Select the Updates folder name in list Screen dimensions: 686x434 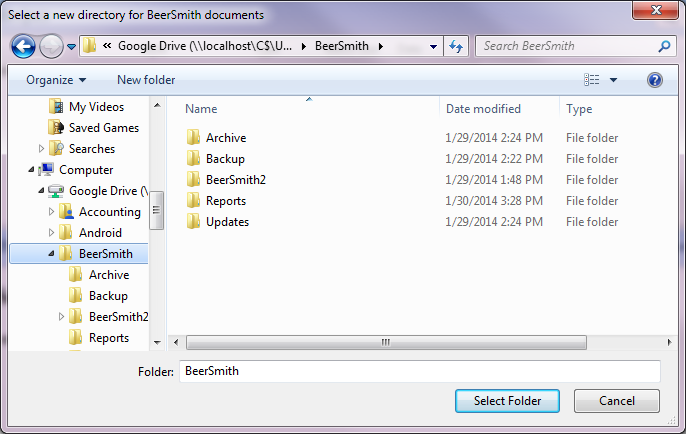tap(228, 222)
